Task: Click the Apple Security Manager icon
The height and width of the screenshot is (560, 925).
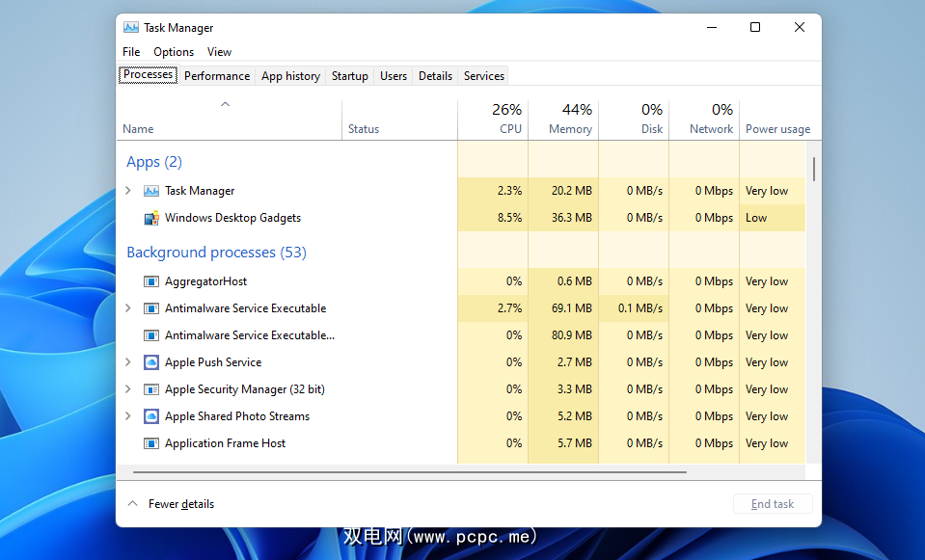Action: (x=150, y=389)
